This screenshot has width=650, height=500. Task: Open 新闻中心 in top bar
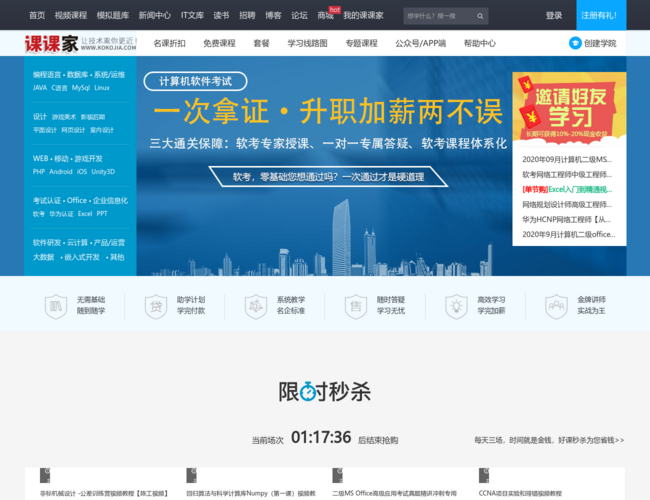[155, 16]
